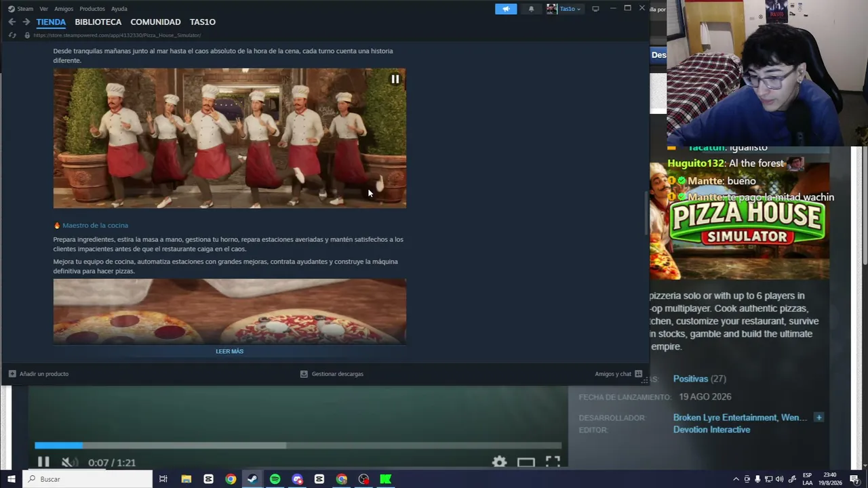Click the Maestro de la cocina heading
Image resolution: width=868 pixels, height=488 pixels.
[95, 225]
